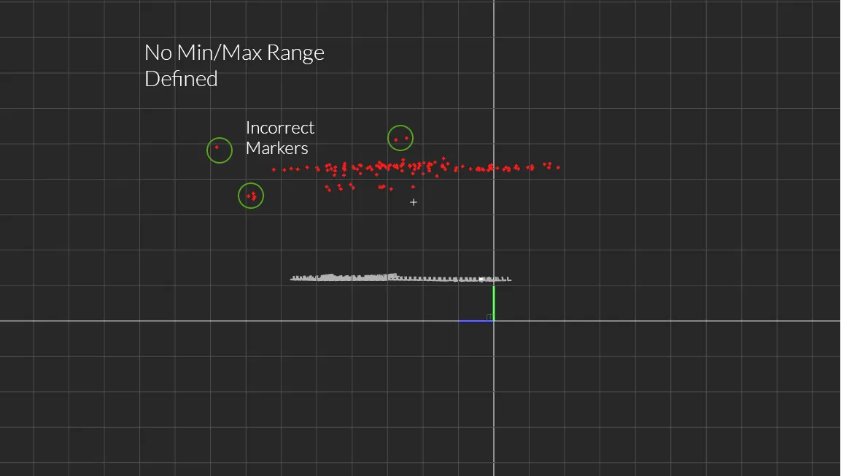Select the lone red marker farthest left
Image resolution: width=868 pixels, height=476 pixels.
tap(217, 147)
